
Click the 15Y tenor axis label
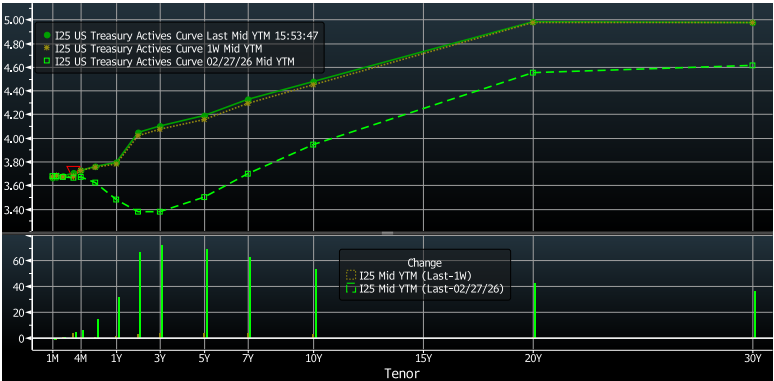(424, 358)
